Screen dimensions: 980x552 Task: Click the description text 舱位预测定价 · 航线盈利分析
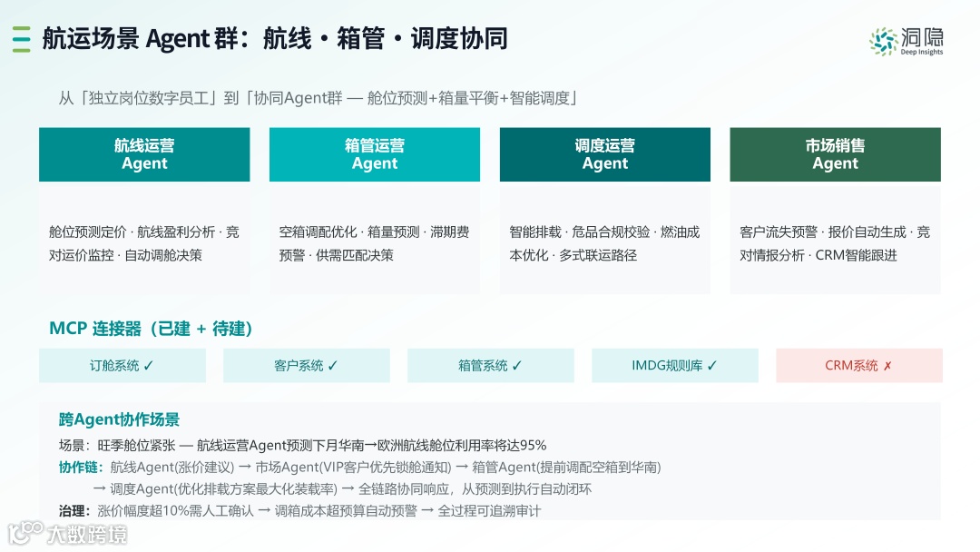[132, 232]
